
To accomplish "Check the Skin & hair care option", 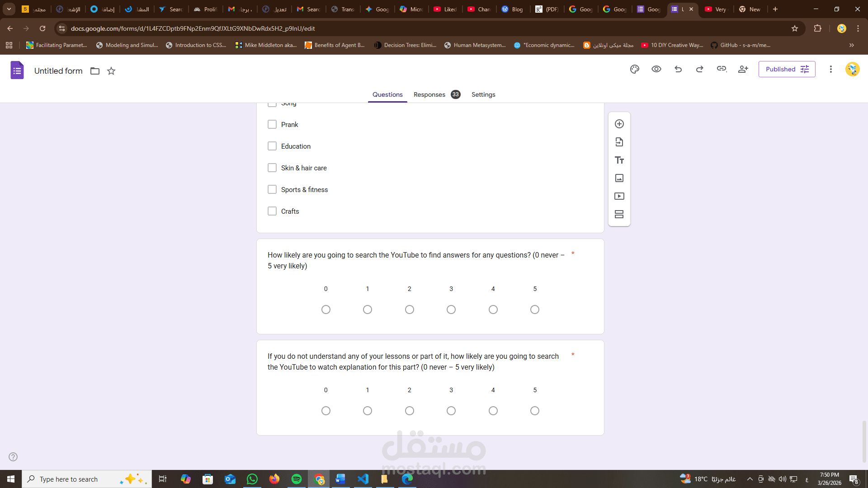I will [x=272, y=168].
